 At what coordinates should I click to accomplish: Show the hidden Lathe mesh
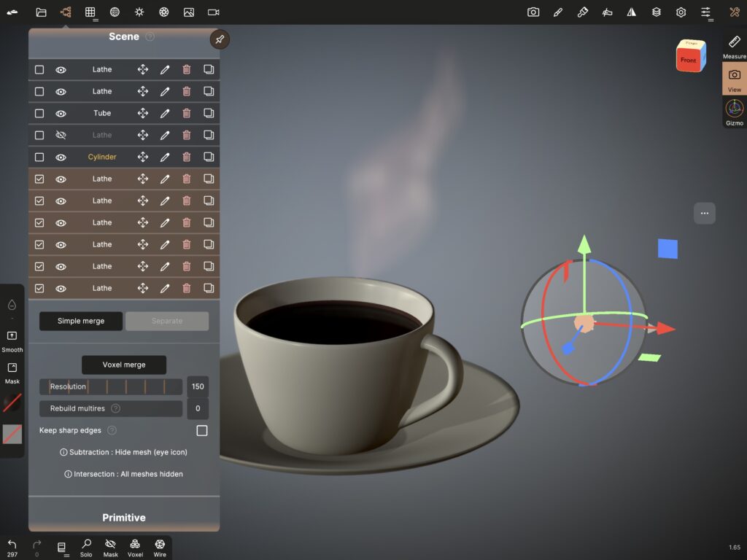(x=61, y=135)
